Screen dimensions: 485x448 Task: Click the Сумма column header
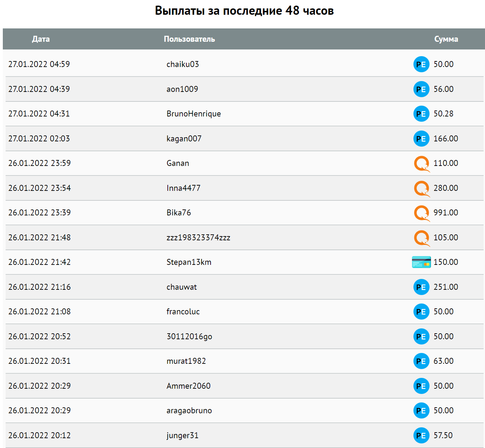click(x=446, y=39)
